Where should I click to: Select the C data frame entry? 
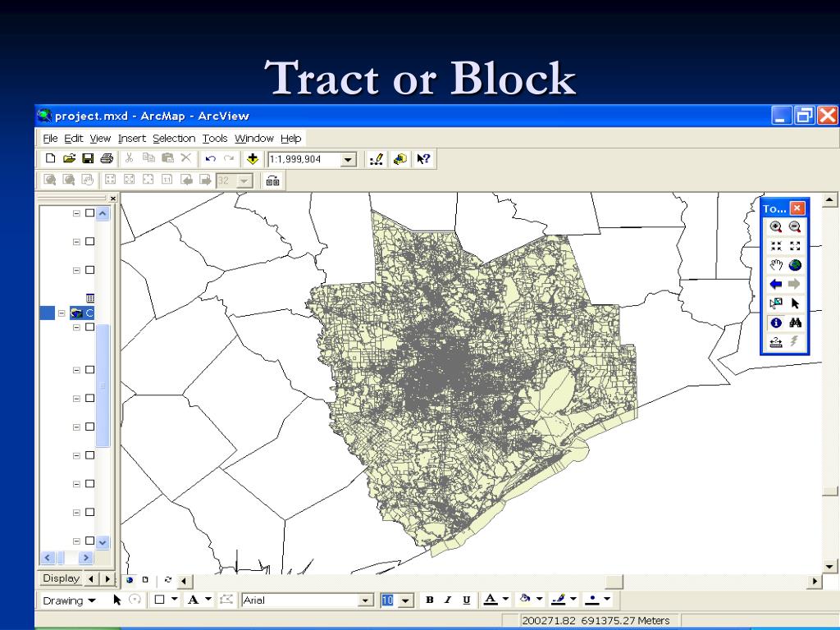tap(82, 313)
